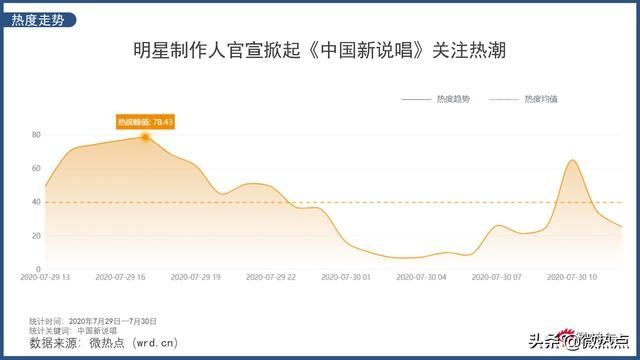Viewport: 640px width, 360px height.
Task: Click the 数据来源 微热点 (wrd.cn) text
Action: (x=104, y=343)
